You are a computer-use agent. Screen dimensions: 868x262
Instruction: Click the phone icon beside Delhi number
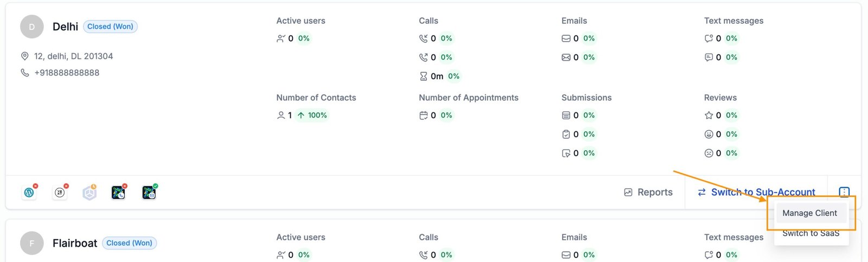coord(24,73)
